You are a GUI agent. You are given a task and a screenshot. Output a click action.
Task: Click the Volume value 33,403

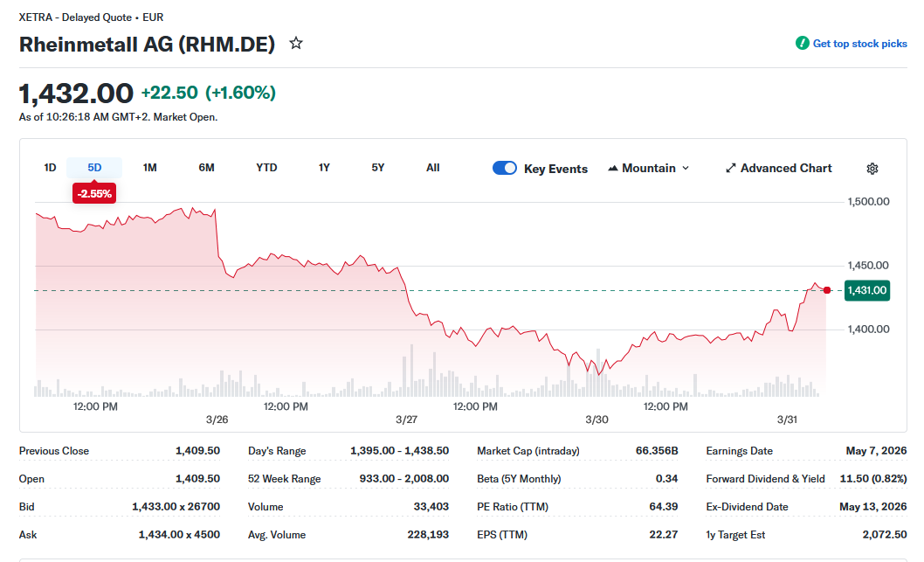[431, 507]
